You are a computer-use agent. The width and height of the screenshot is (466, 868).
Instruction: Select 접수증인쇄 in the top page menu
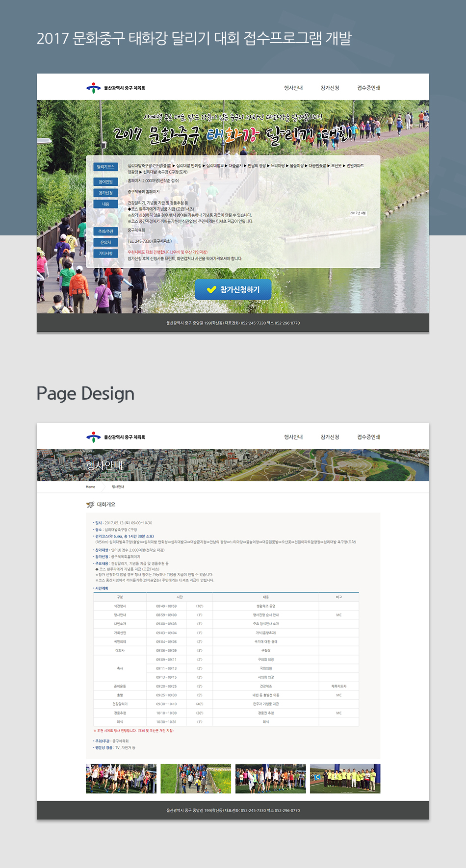pyautogui.click(x=368, y=88)
